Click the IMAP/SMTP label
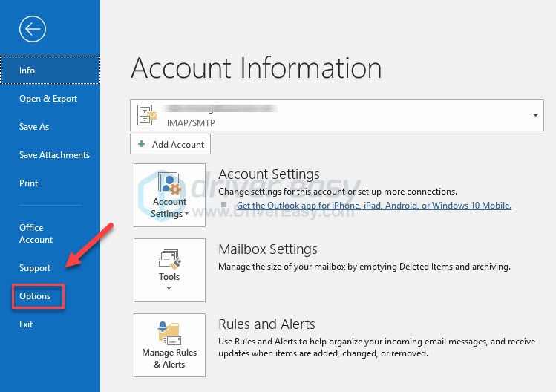 (191, 122)
